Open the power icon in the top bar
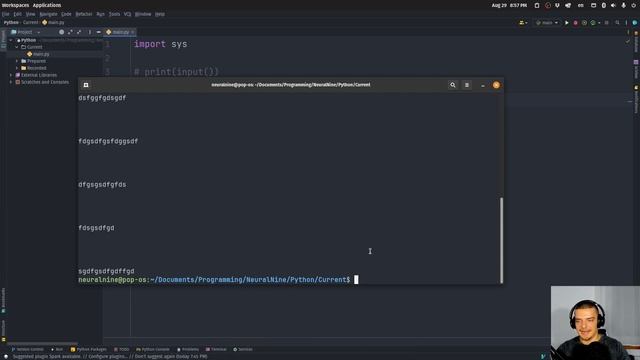Image resolution: width=640 pixels, height=360 pixels. coord(633,5)
